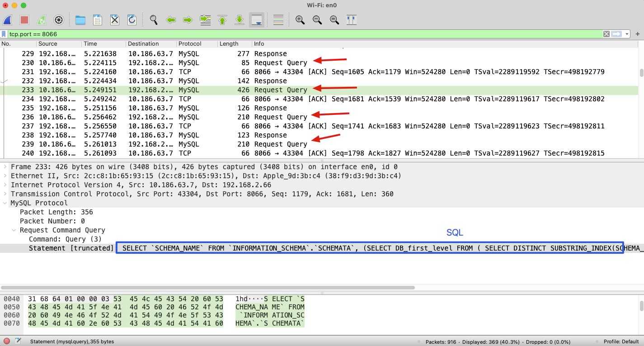The image size is (644, 346).
Task: Collapse MySQL Protocol section
Action: coord(5,203)
